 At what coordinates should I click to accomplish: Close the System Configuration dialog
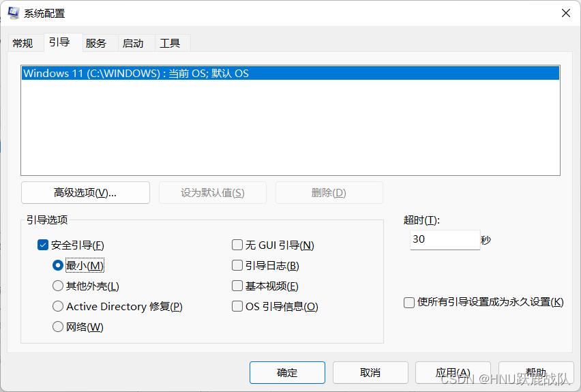pyautogui.click(x=565, y=14)
